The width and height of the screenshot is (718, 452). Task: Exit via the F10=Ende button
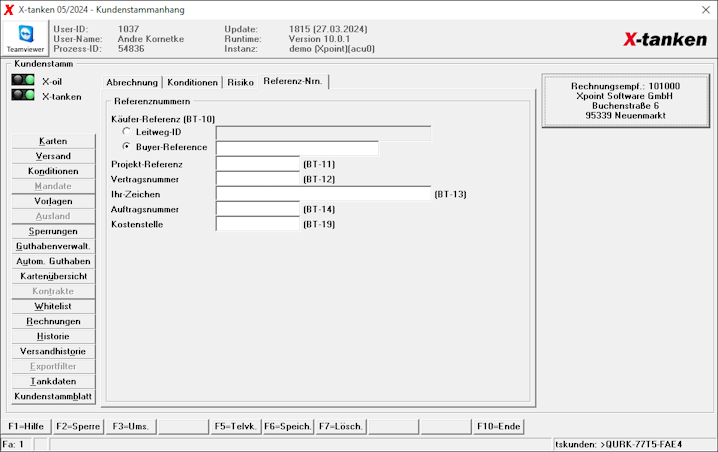pyautogui.click(x=499, y=426)
